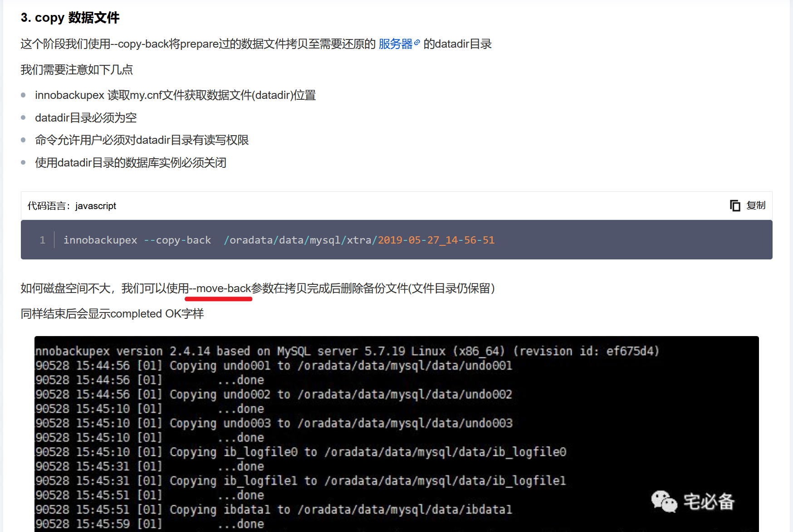Click the --copy-back option in the code
The height and width of the screenshot is (532, 793).
click(x=177, y=240)
